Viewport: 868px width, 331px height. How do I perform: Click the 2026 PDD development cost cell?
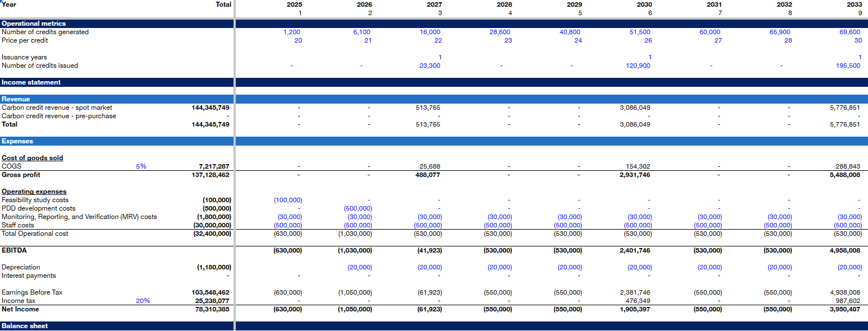[x=358, y=208]
